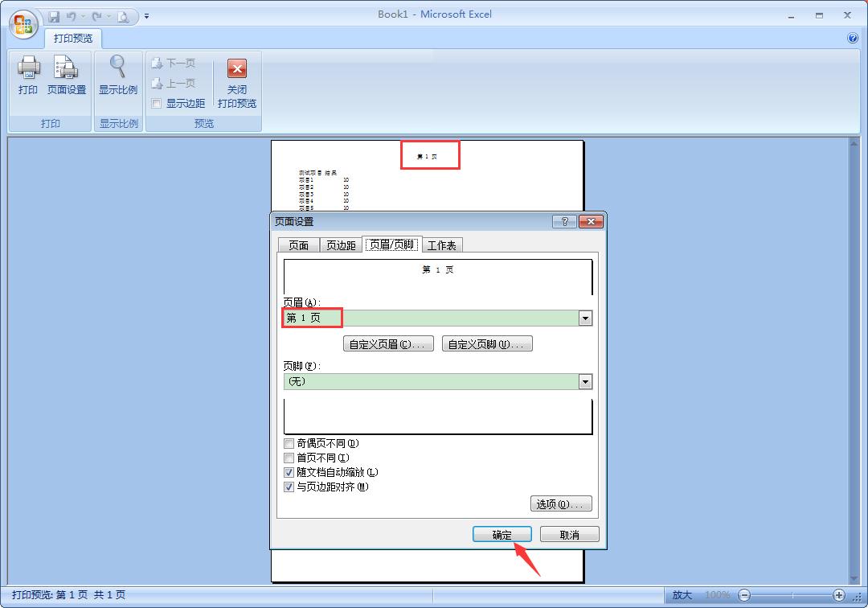868x608 pixels.
Task: Click the zoom slider in the status bar
Action: point(792,595)
